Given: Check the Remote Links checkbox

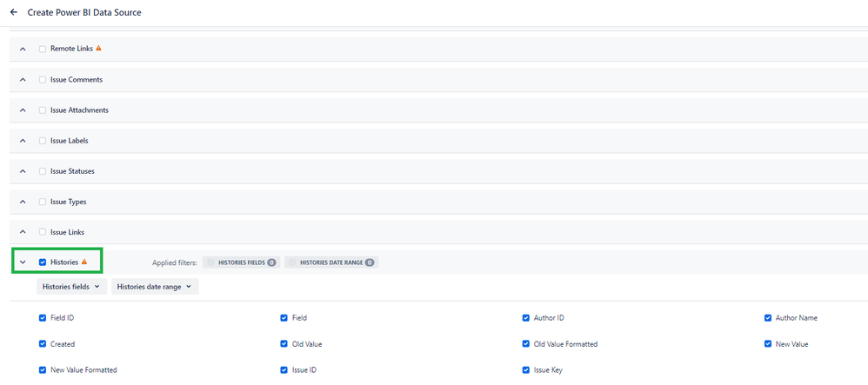Looking at the screenshot, I should (x=43, y=49).
